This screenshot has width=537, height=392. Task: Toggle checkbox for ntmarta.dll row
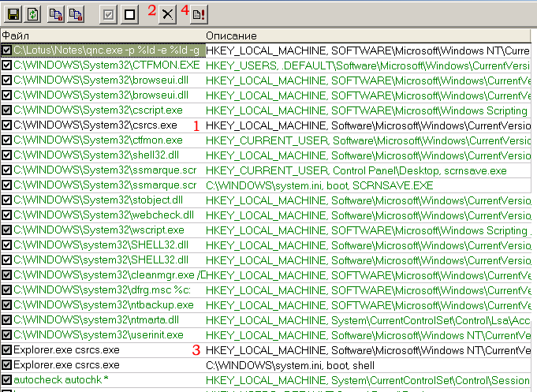(6, 319)
